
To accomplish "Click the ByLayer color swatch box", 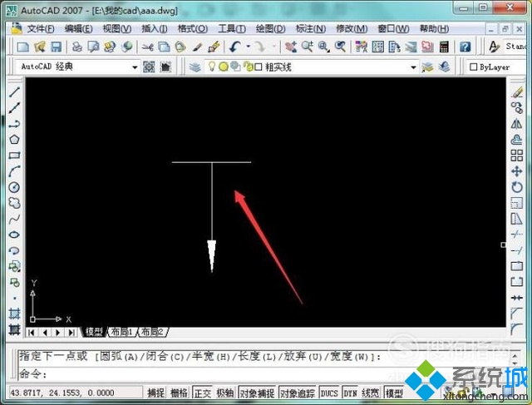I will click(473, 67).
